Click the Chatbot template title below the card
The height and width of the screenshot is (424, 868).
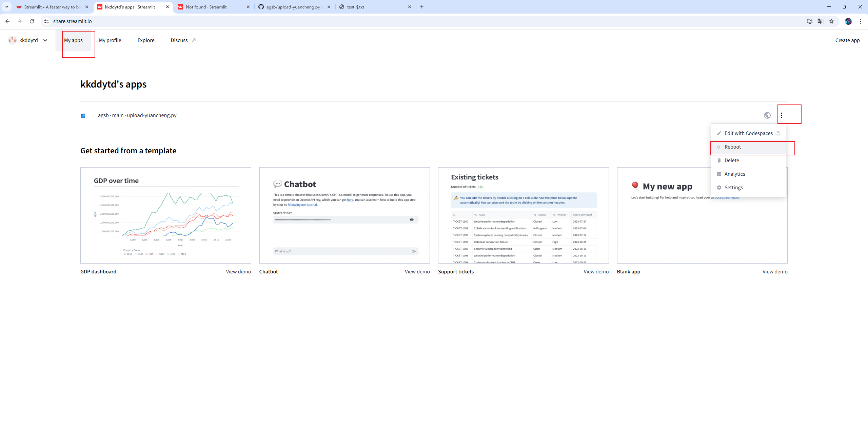[269, 272]
